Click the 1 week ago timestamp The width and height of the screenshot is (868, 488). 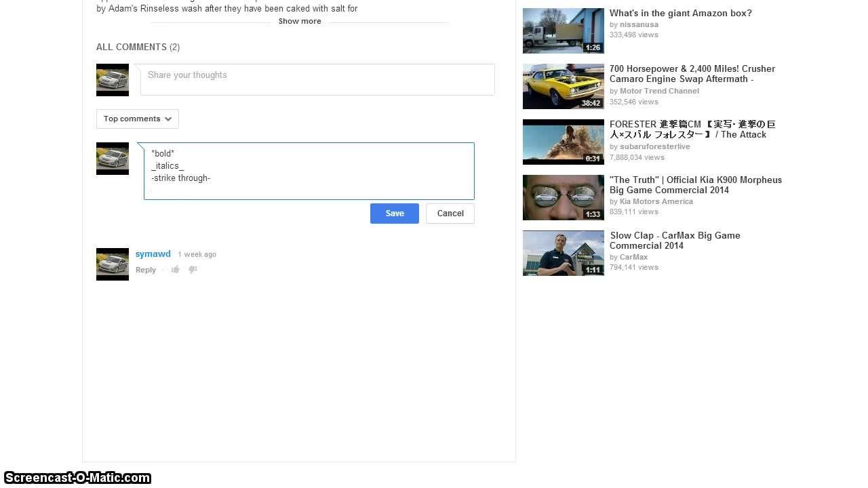point(197,254)
